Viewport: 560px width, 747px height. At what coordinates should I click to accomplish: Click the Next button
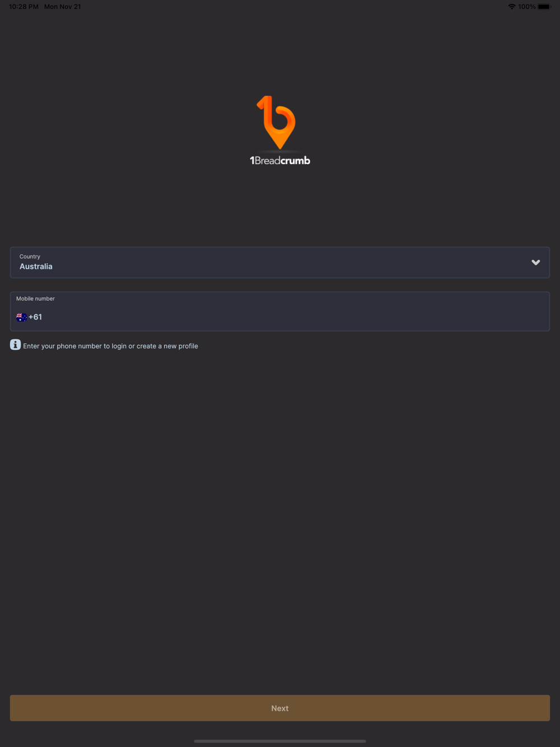coord(280,708)
